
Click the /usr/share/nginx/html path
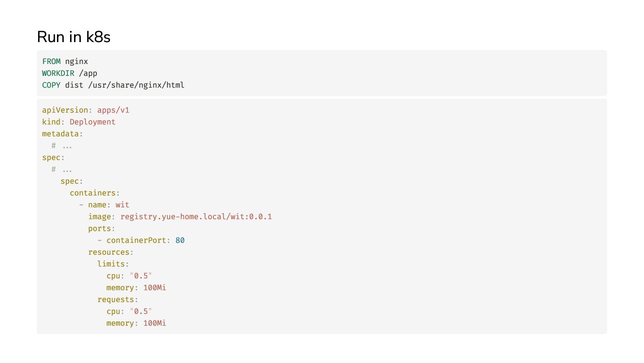click(136, 85)
